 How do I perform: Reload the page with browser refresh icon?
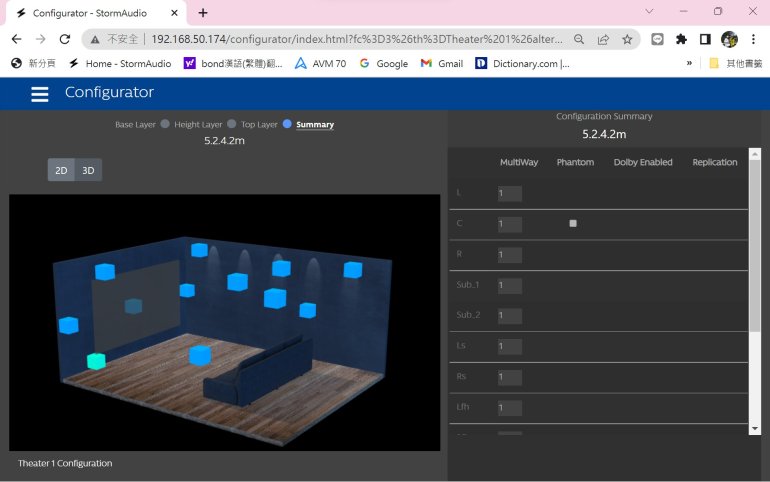tap(65, 39)
